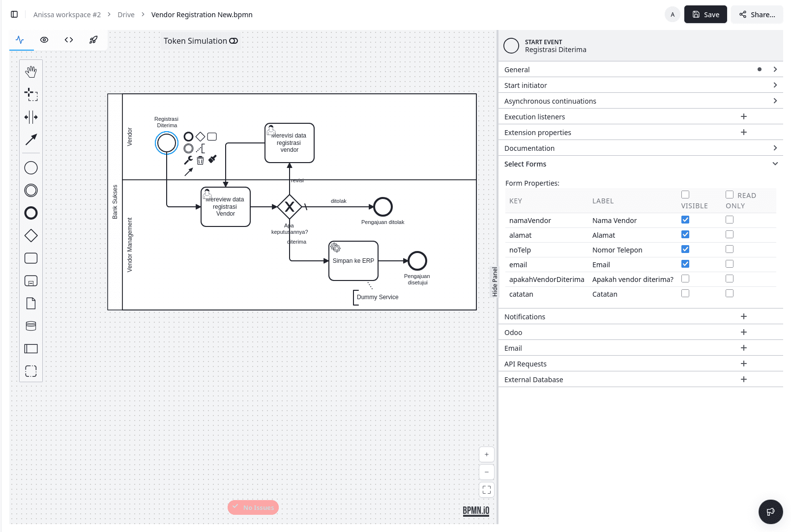Viewport: 791px width, 532px height.
Task: Select the data store reference icon
Action: (x=31, y=326)
